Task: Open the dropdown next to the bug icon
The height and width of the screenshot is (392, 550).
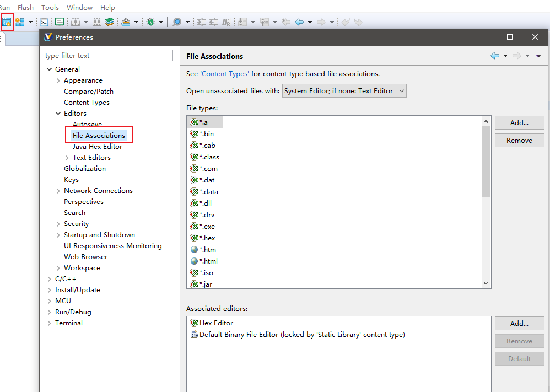Action: [x=161, y=22]
